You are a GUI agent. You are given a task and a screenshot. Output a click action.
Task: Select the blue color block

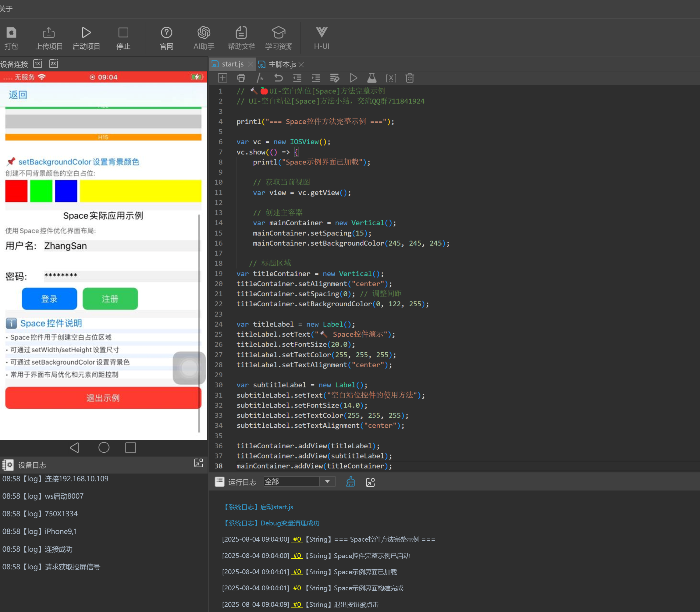coord(66,191)
